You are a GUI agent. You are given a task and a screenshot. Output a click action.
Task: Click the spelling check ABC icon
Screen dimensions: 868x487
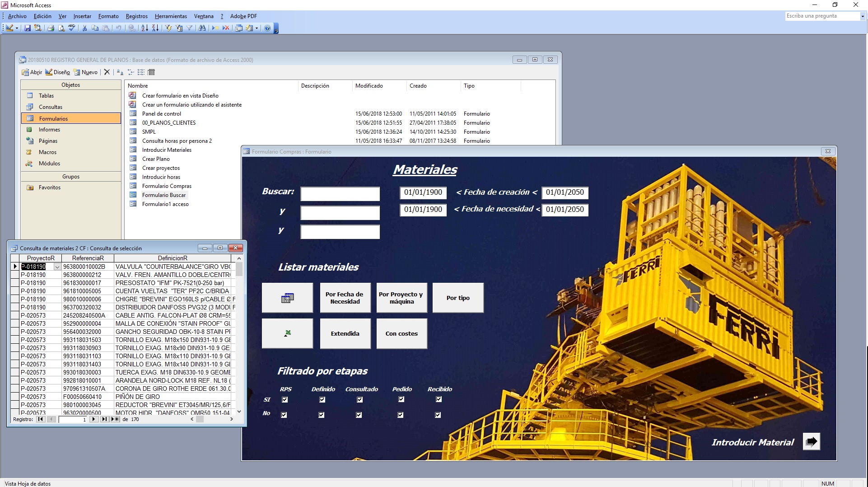coord(72,28)
